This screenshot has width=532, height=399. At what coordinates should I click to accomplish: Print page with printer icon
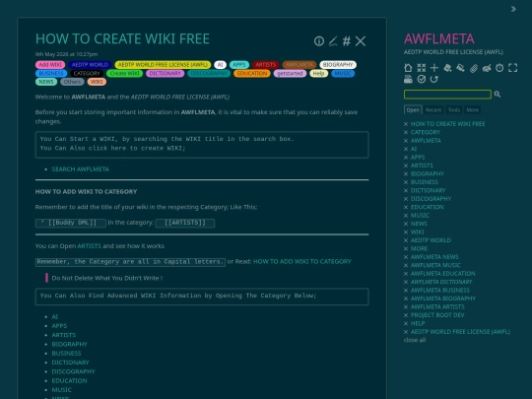click(408, 79)
